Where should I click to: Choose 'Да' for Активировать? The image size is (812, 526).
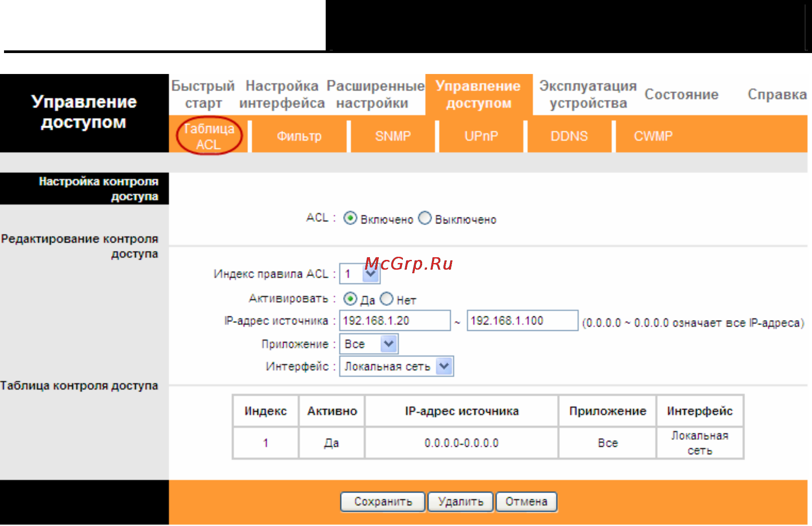click(x=350, y=299)
